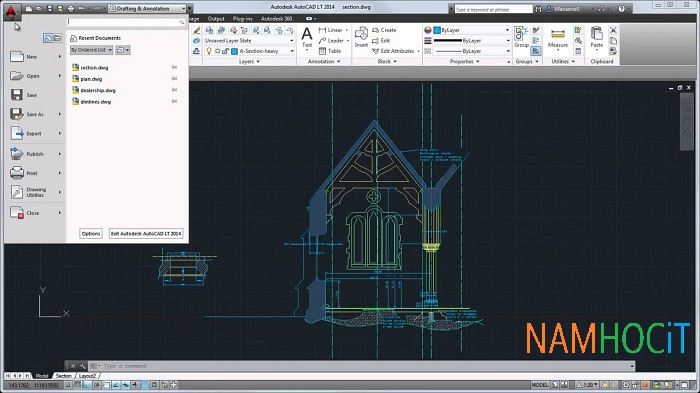This screenshot has height=393, width=700.
Task: Pin dimlines.dwg in the recent list
Action: (175, 101)
